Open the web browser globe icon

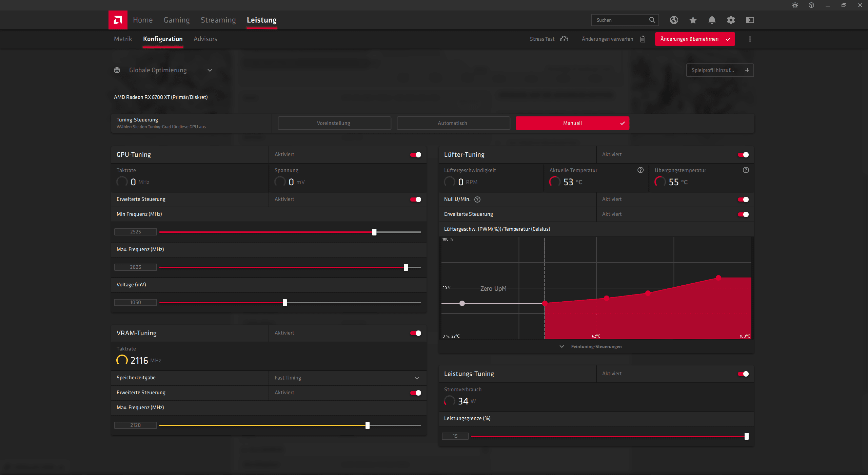pos(674,20)
